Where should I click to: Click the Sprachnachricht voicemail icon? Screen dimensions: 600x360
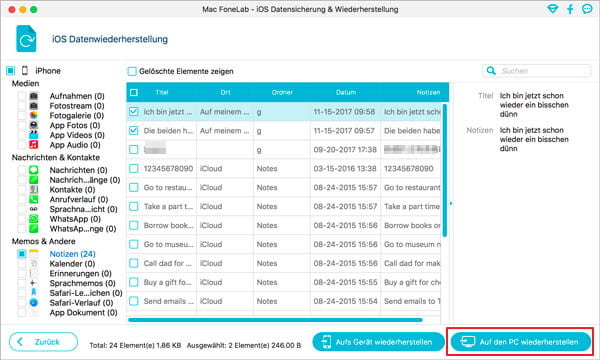(34, 209)
